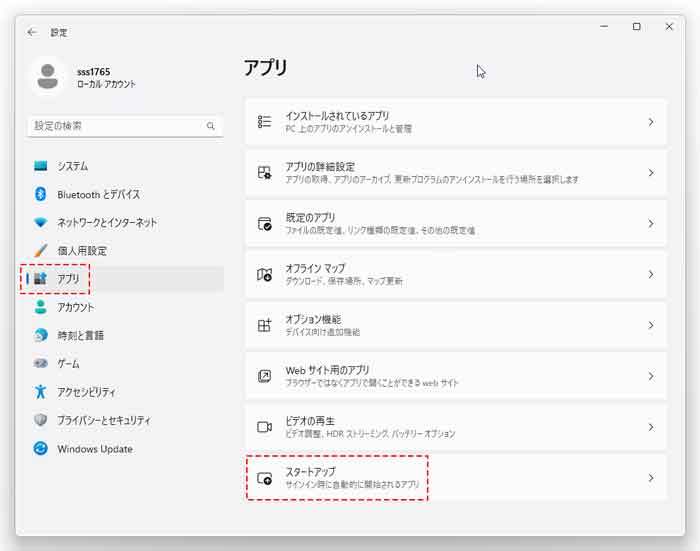Click the 個人用設定 paintbrush icon
This screenshot has width=700, height=551.
(x=41, y=250)
